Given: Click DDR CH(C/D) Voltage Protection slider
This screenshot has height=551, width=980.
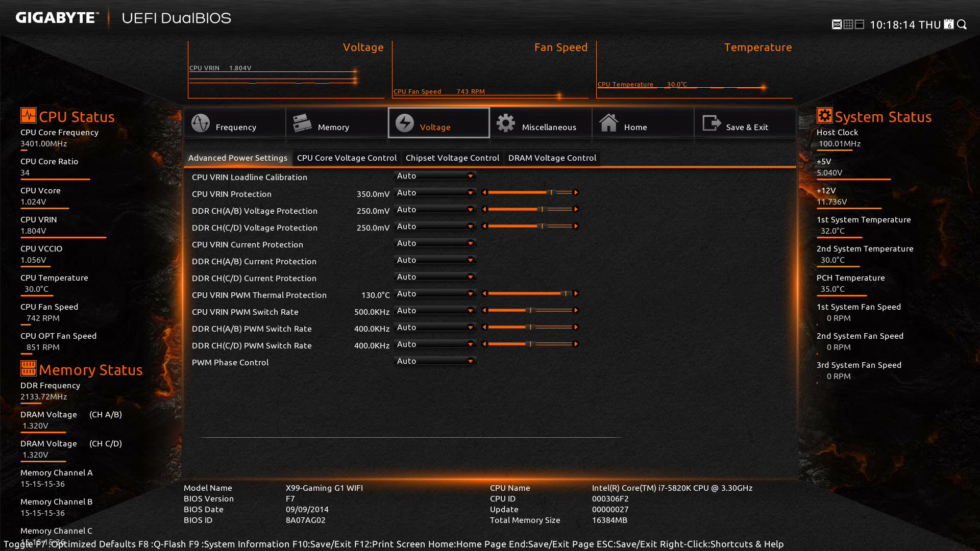Looking at the screenshot, I should tap(530, 226).
